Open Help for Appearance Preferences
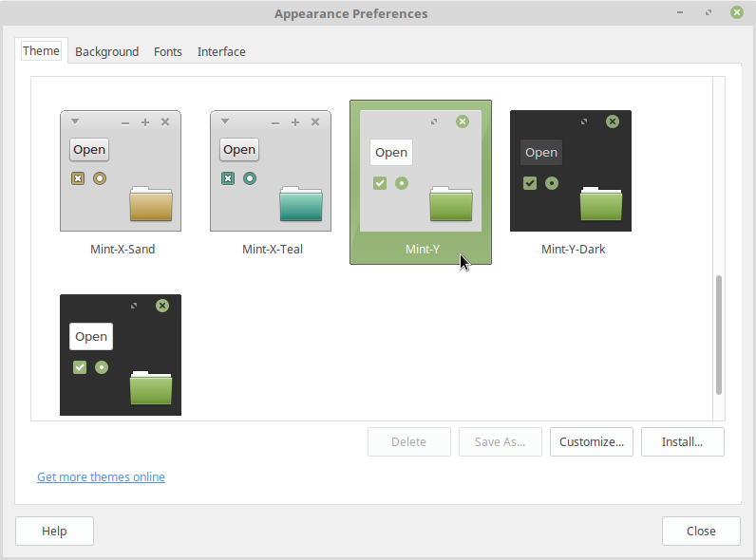 pos(54,532)
